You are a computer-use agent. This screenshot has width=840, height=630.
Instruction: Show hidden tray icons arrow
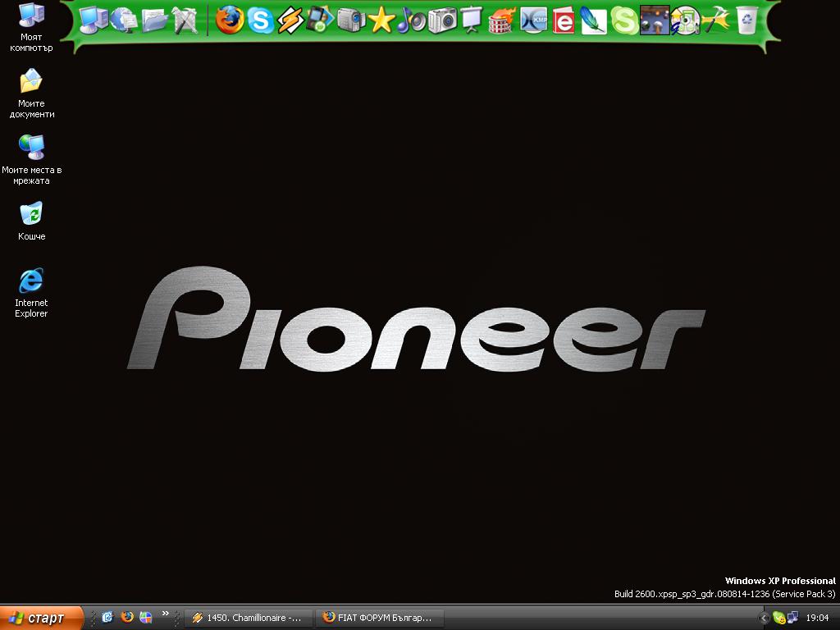(x=765, y=619)
